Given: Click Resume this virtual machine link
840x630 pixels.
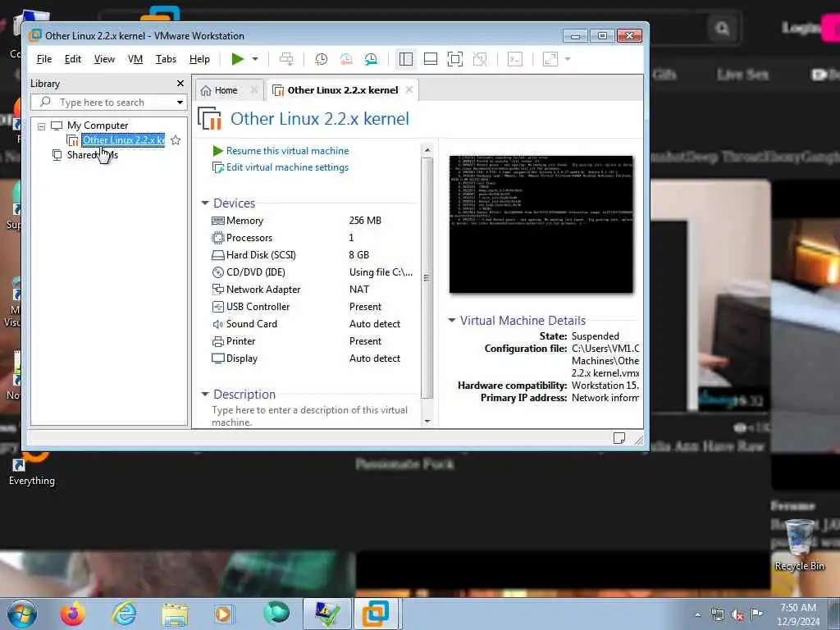Looking at the screenshot, I should point(287,151).
